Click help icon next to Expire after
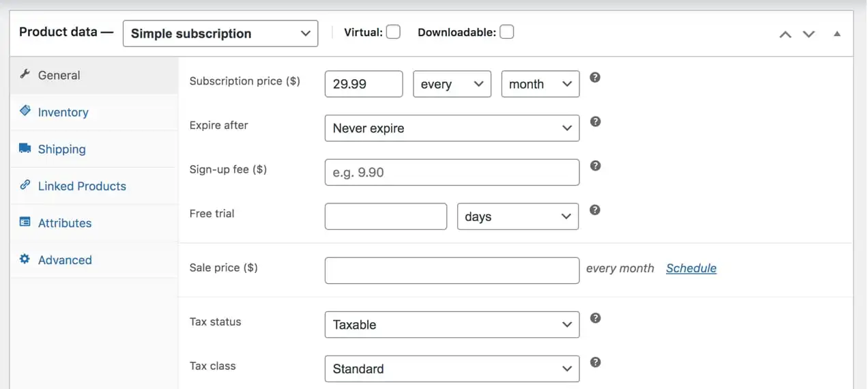This screenshot has height=389, width=868. coord(595,121)
